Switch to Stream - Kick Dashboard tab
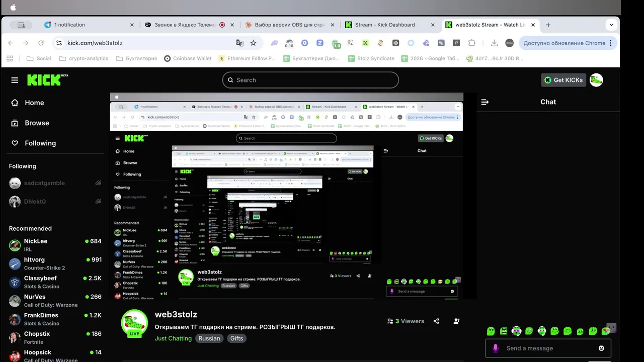Screen dimensions: 644x362 click(390, 25)
